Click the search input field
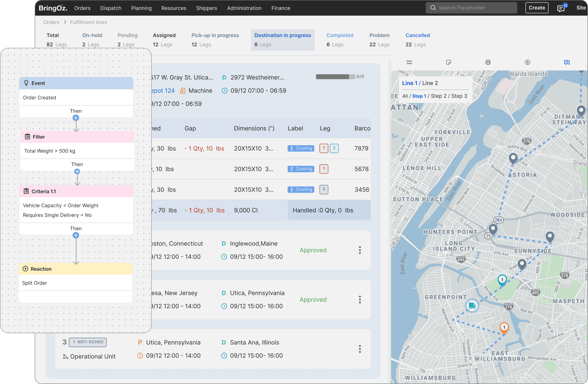588x384 pixels. 471,8
